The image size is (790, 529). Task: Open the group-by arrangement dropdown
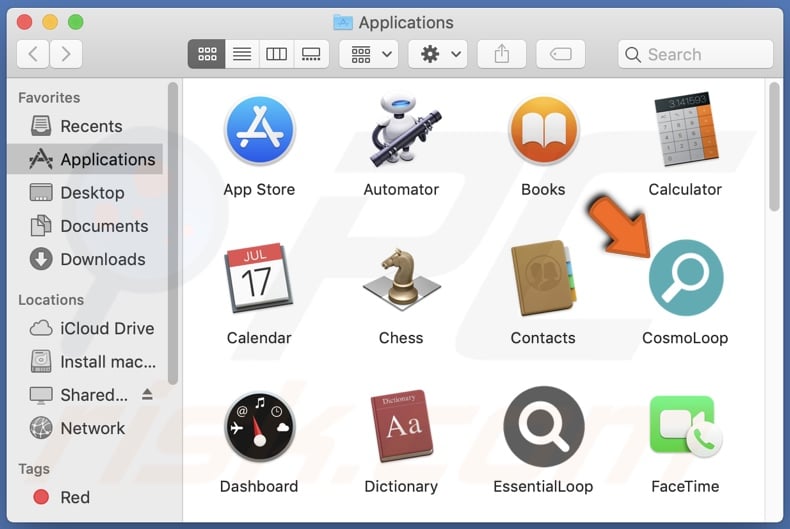pyautogui.click(x=369, y=54)
